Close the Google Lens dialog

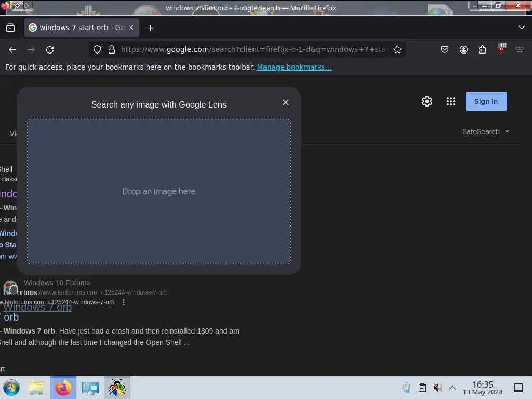coord(286,102)
